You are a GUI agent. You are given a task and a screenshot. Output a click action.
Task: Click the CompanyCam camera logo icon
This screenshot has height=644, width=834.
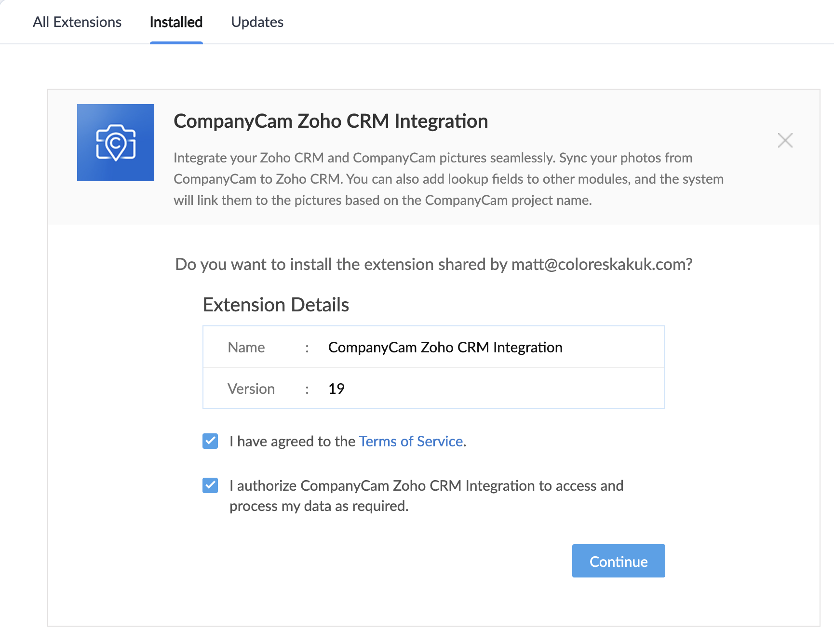point(116,143)
